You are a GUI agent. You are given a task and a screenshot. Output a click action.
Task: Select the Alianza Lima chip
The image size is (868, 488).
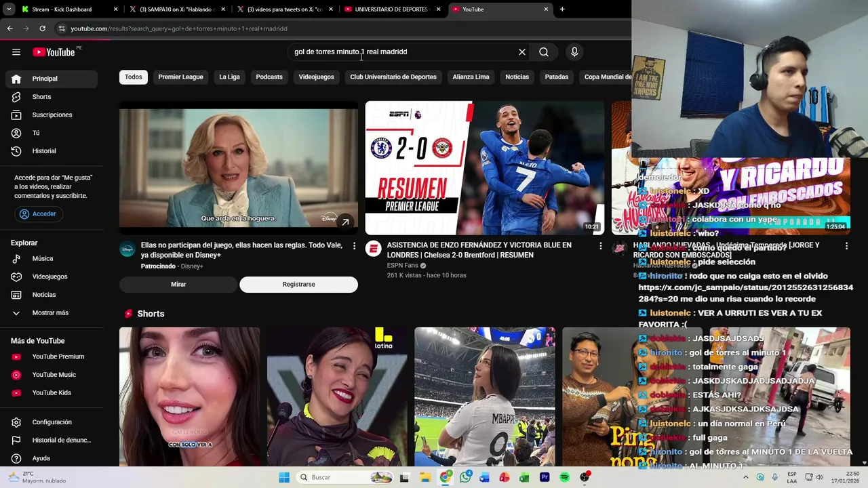pos(471,77)
